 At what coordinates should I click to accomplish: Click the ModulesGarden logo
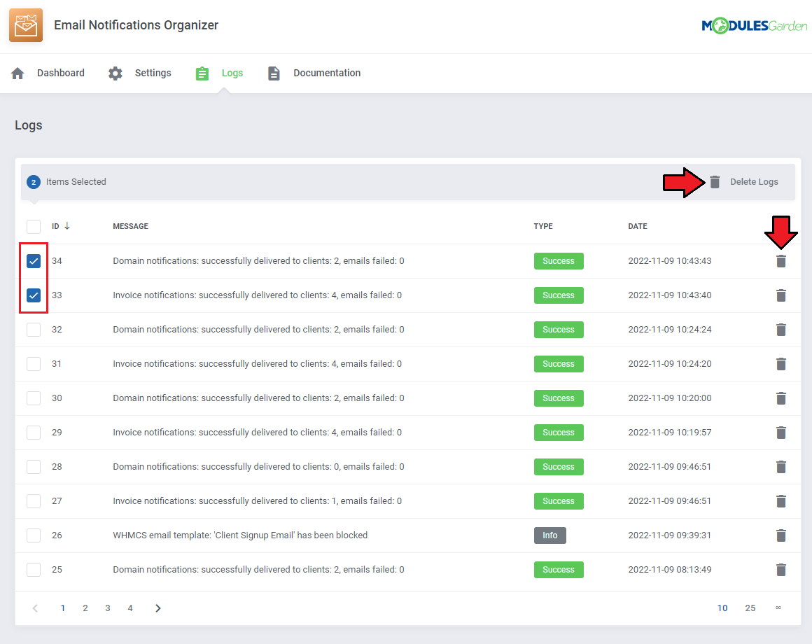pyautogui.click(x=754, y=25)
